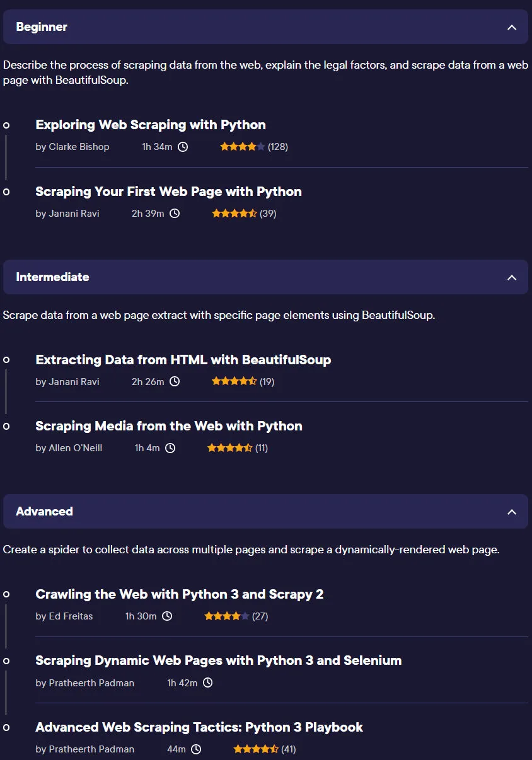
Task: Click star rating with 11 reviews
Action: (x=230, y=448)
